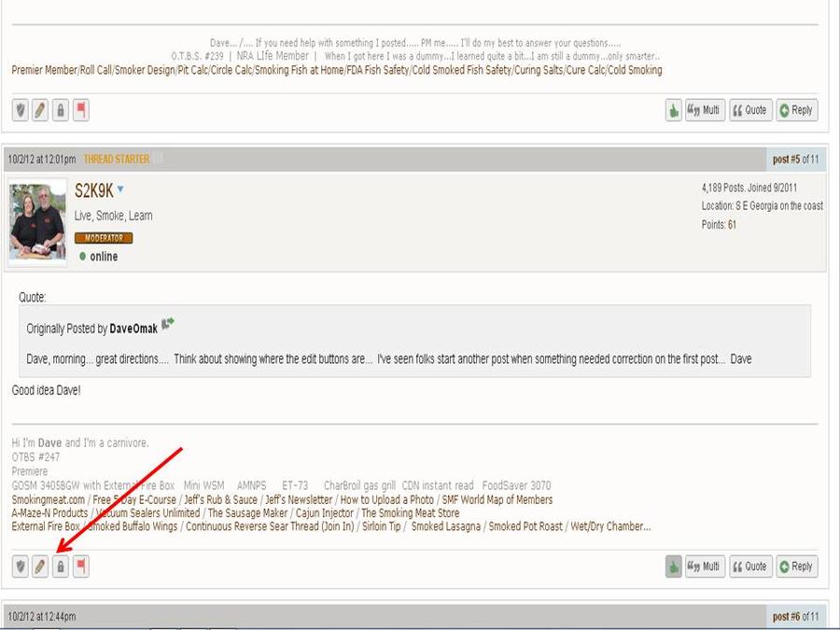Open the post #5 permalink
840x630 pixels.
point(788,160)
